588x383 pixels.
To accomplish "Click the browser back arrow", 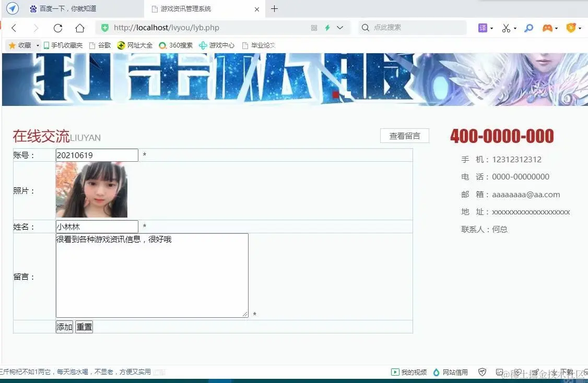I will pyautogui.click(x=14, y=28).
